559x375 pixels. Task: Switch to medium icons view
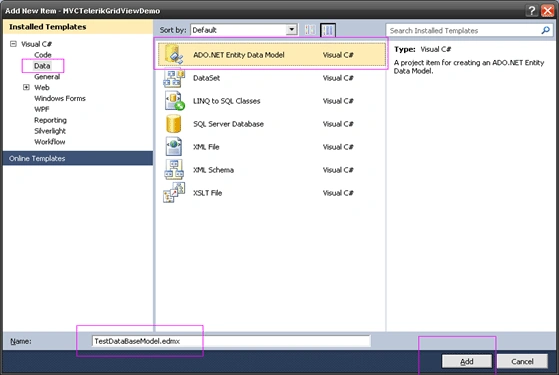pos(328,30)
